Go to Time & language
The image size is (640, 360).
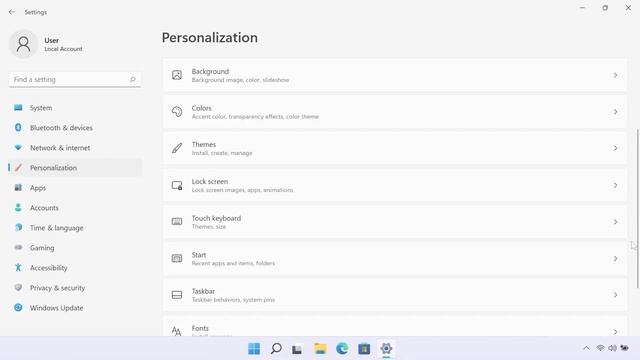[x=75, y=228]
